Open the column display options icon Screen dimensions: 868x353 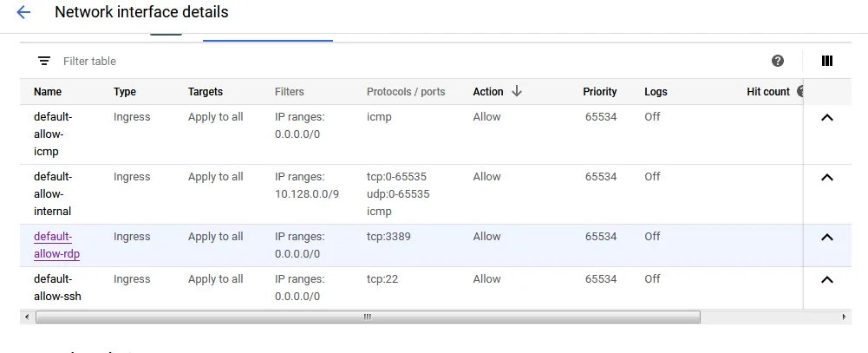pyautogui.click(x=827, y=61)
